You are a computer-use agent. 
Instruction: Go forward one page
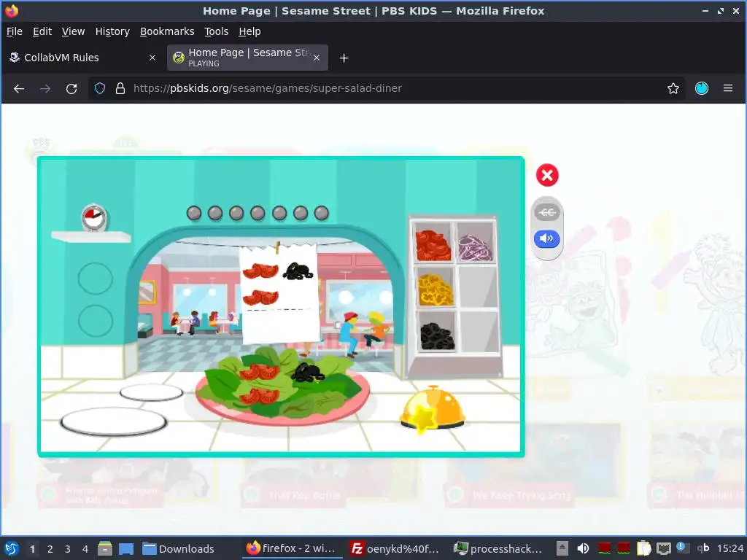(45, 88)
